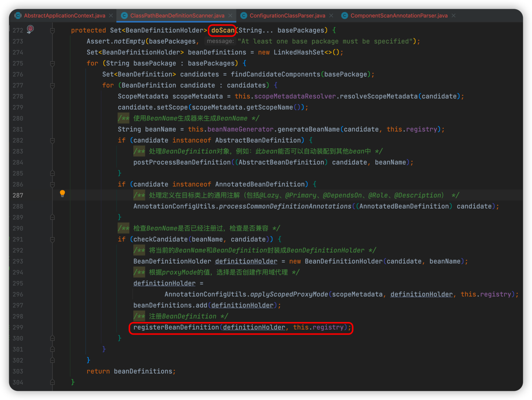Collapse inner for loop fold at line 277

(52, 85)
